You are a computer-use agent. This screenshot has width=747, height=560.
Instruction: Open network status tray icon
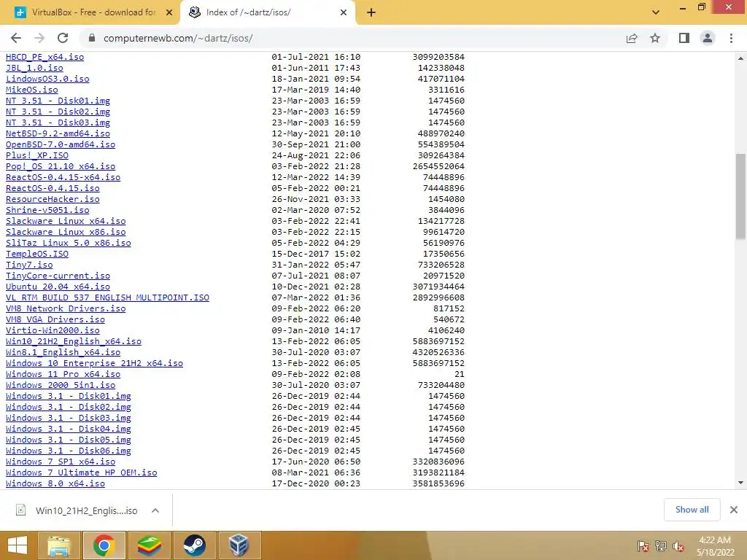(x=661, y=546)
